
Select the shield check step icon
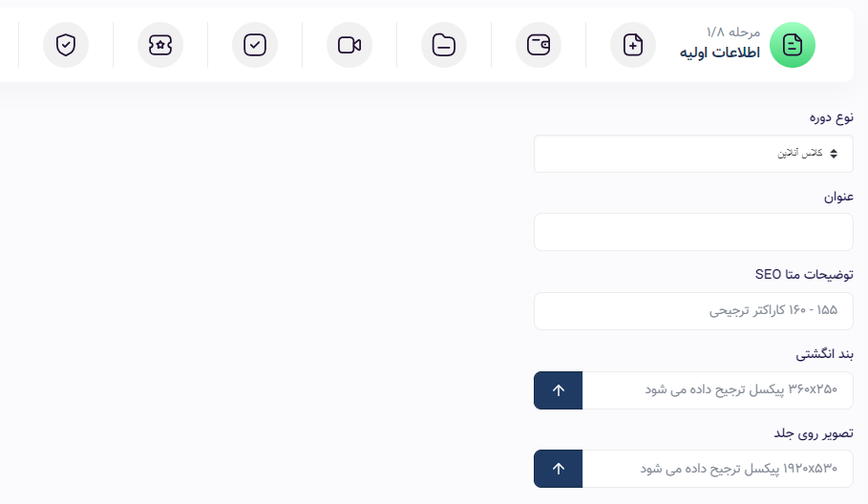tap(65, 45)
